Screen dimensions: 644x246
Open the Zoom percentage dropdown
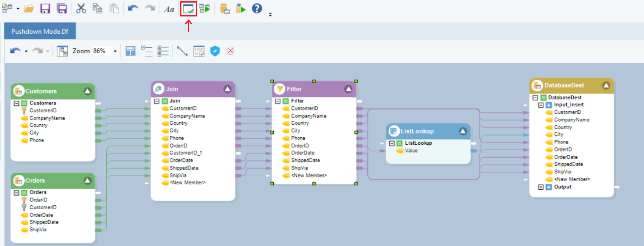click(115, 51)
